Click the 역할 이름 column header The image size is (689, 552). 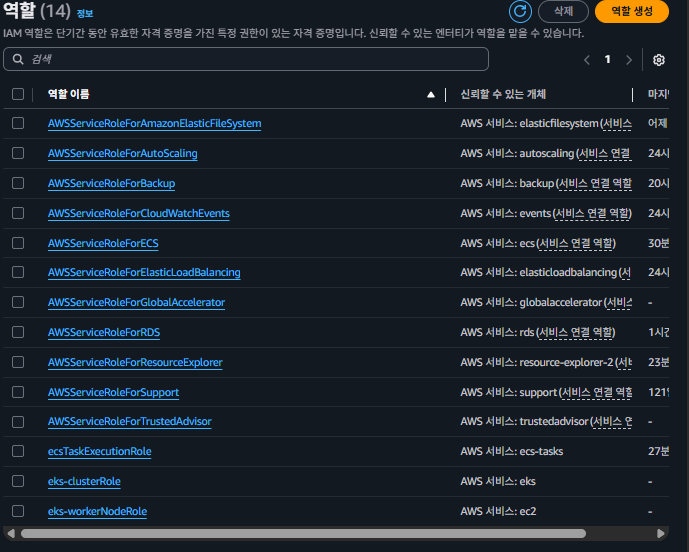pos(69,94)
